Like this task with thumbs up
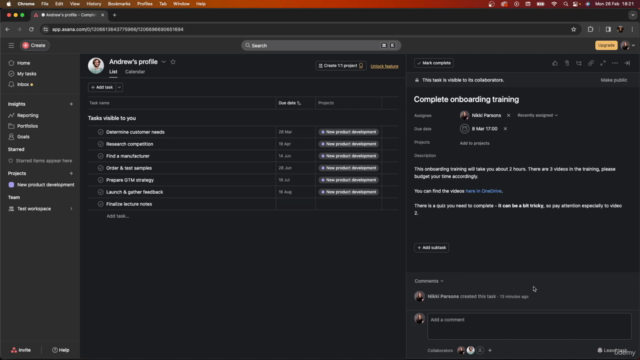Viewport: 640px width, 360px height. click(555, 63)
